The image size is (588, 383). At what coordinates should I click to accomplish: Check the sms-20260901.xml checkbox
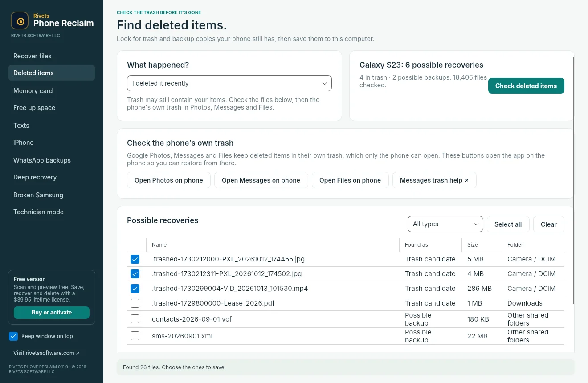(135, 336)
